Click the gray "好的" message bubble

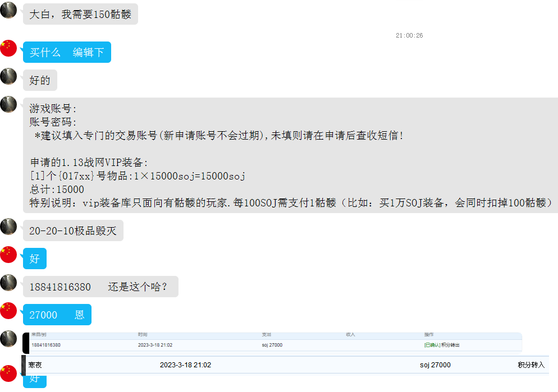pos(40,80)
